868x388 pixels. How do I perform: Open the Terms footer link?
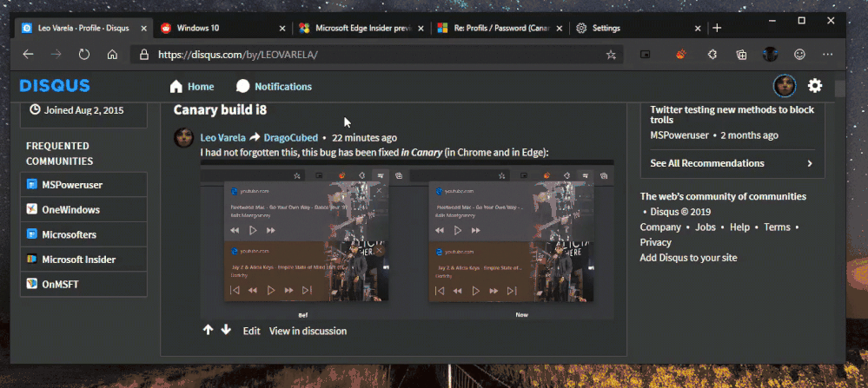pyautogui.click(x=778, y=227)
